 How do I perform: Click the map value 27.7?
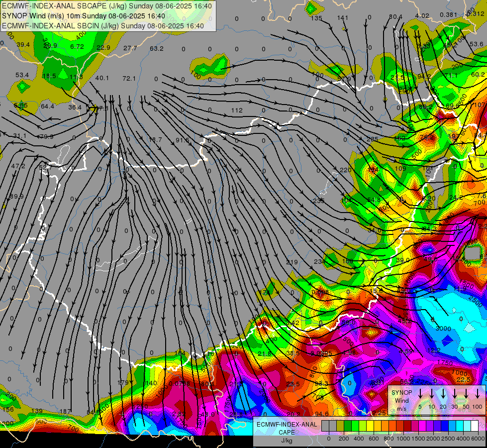pyautogui.click(x=130, y=48)
